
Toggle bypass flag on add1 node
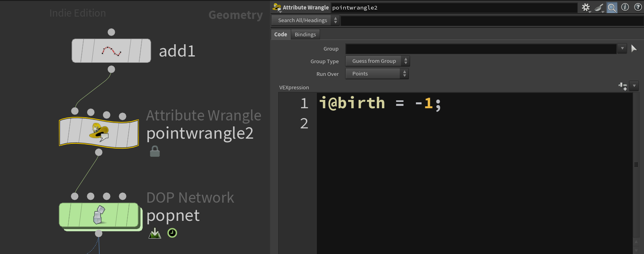coord(77,51)
